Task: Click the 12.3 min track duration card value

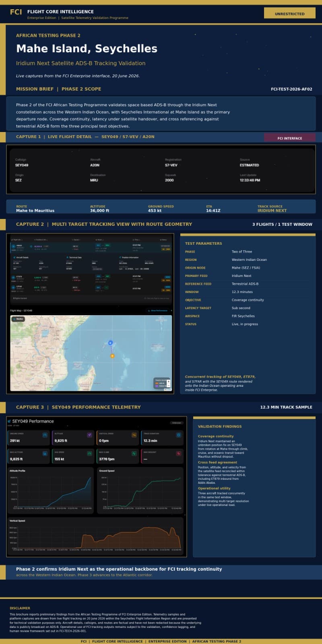Action: click(x=151, y=441)
